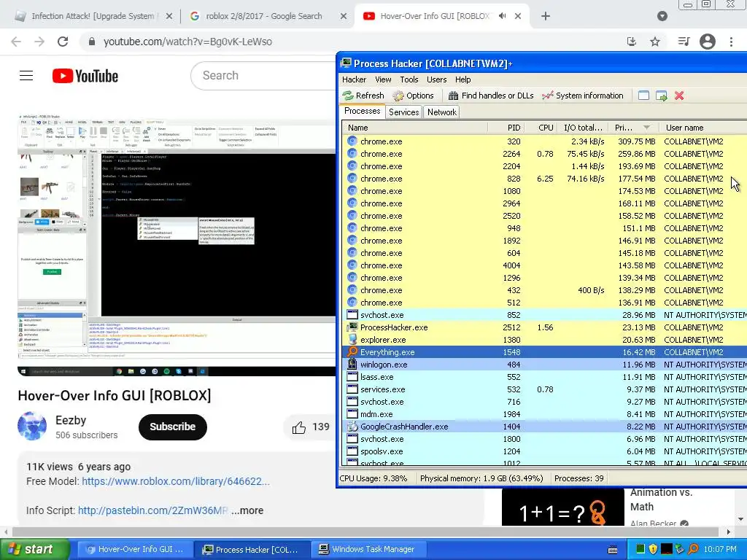Open System information in Process Hacker
This screenshot has width=747, height=560.
click(583, 96)
